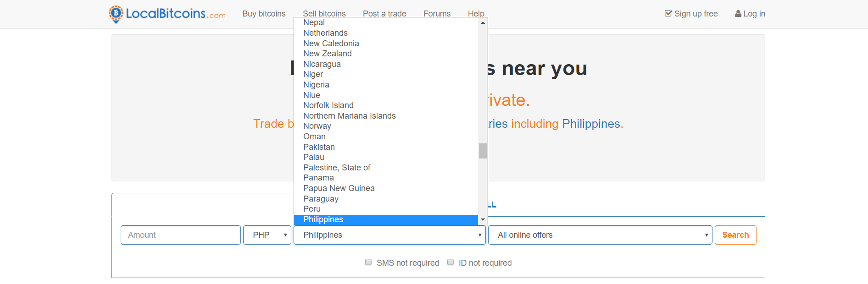Click the country list scrollbar thumb
Image resolution: width=868 pixels, height=284 pixels.
[x=483, y=151]
